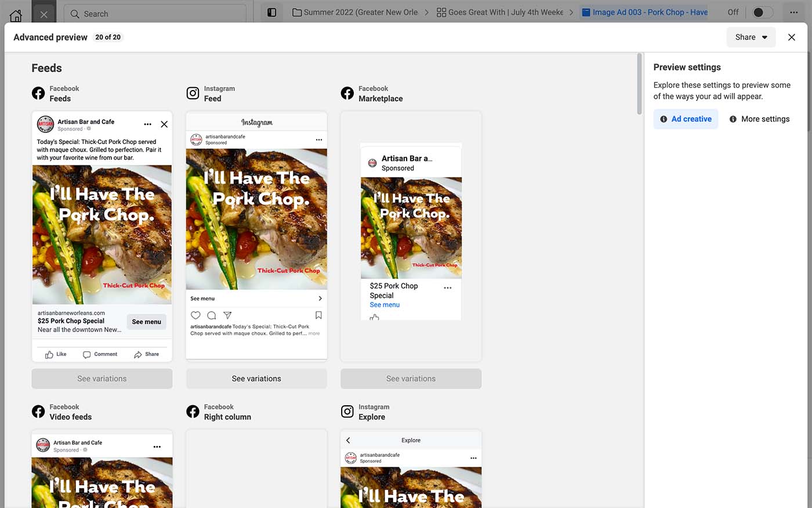Open three-dot menu on Instagram Feed preview
Image resolution: width=812 pixels, height=508 pixels.
[319, 140]
